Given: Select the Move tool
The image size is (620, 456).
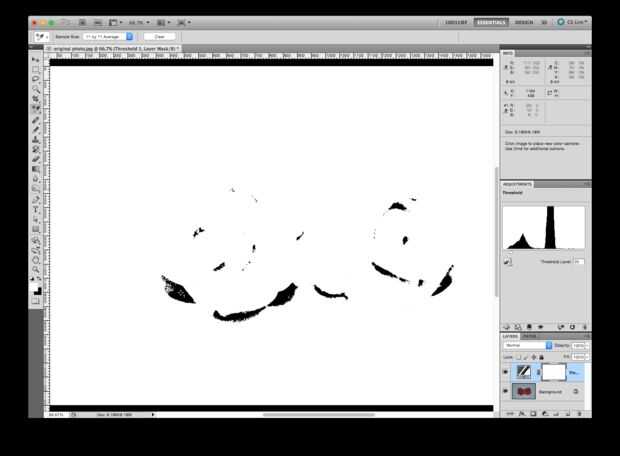Looking at the screenshot, I should (x=36, y=60).
